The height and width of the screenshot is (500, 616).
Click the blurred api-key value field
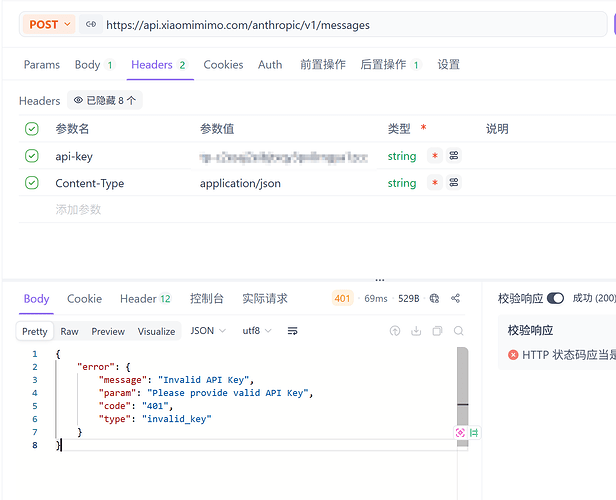[x=284, y=157]
